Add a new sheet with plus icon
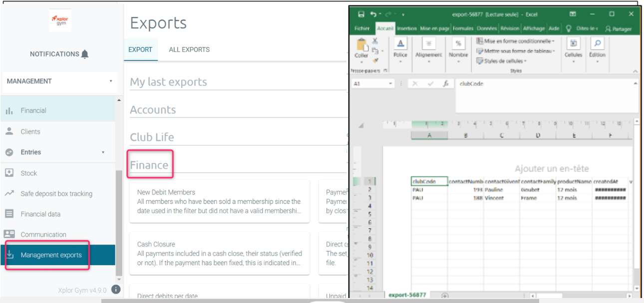The width and height of the screenshot is (644, 303). click(x=445, y=295)
